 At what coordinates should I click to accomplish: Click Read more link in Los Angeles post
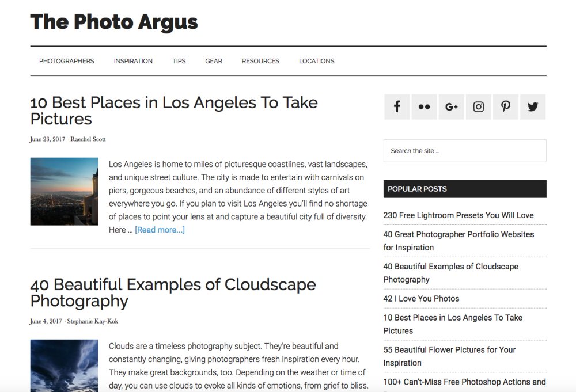point(160,230)
